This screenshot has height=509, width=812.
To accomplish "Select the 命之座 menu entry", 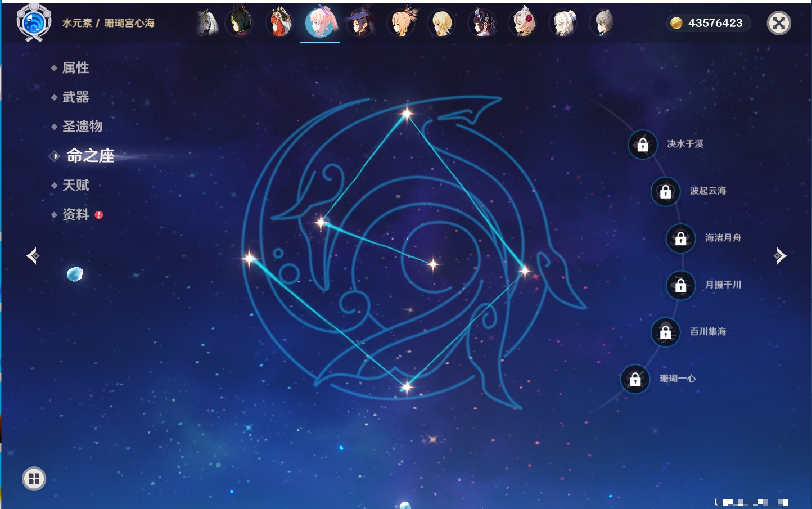I will 90,156.
